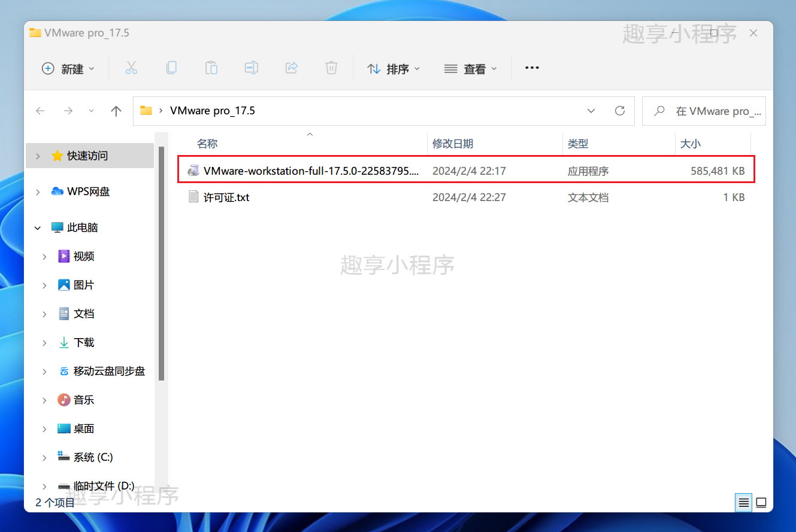This screenshot has width=796, height=532.
Task: Click the Paste clipboard icon
Action: pos(211,68)
